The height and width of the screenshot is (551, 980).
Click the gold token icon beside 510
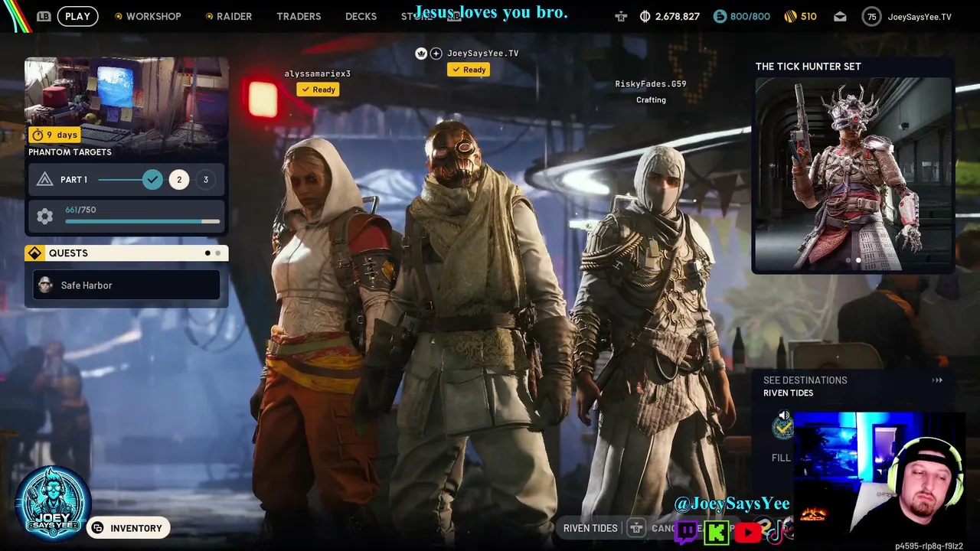(x=791, y=16)
